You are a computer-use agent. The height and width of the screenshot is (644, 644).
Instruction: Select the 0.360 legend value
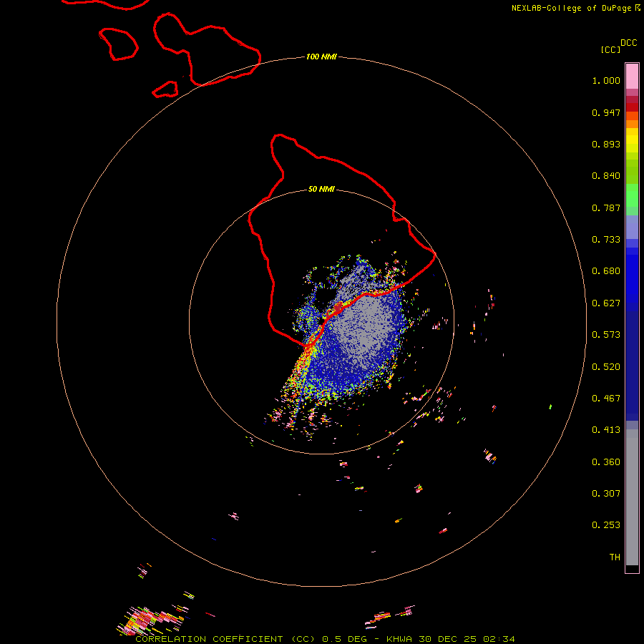tap(606, 462)
